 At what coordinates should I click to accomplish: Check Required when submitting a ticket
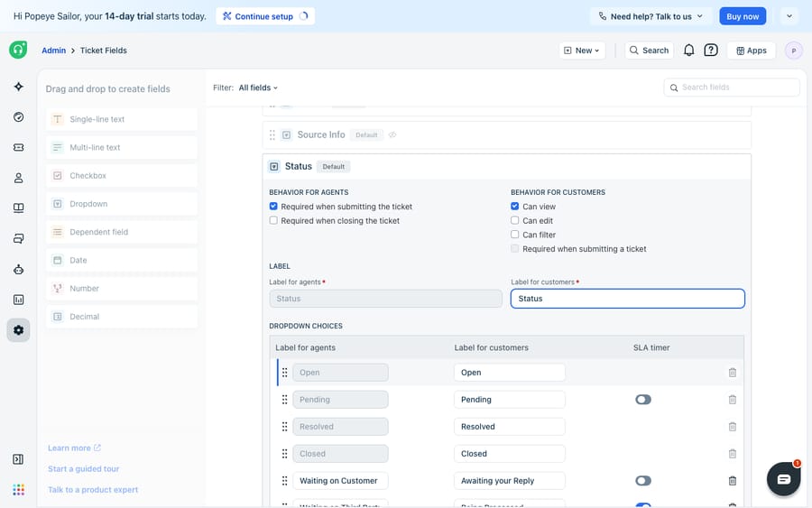click(515, 248)
